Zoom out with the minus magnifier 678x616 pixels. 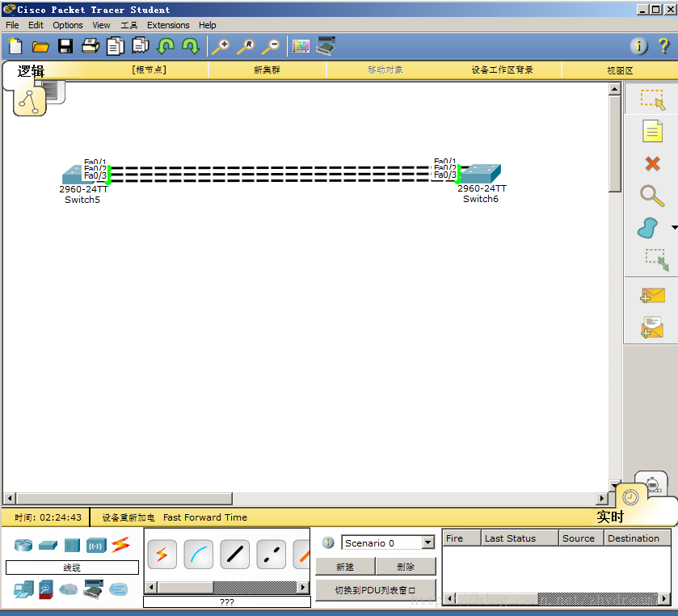point(271,46)
